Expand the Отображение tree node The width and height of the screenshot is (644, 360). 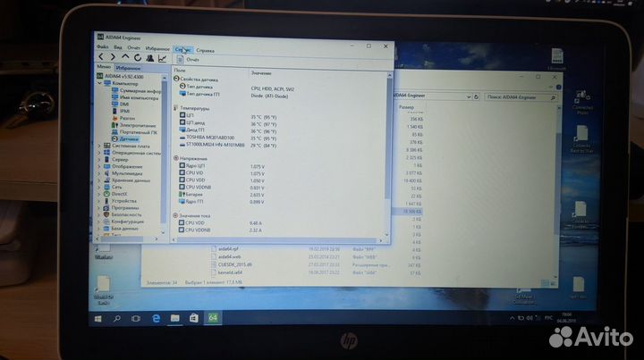point(99,166)
